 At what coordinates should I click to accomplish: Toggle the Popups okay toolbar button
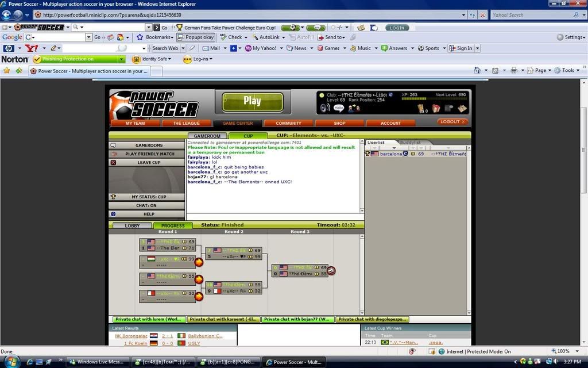pos(196,37)
